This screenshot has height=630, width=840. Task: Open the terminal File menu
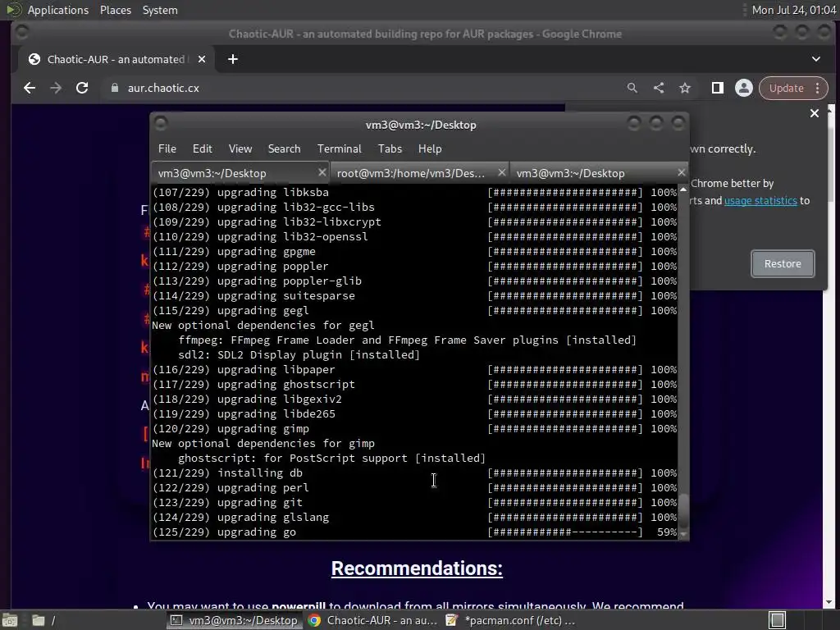(167, 148)
